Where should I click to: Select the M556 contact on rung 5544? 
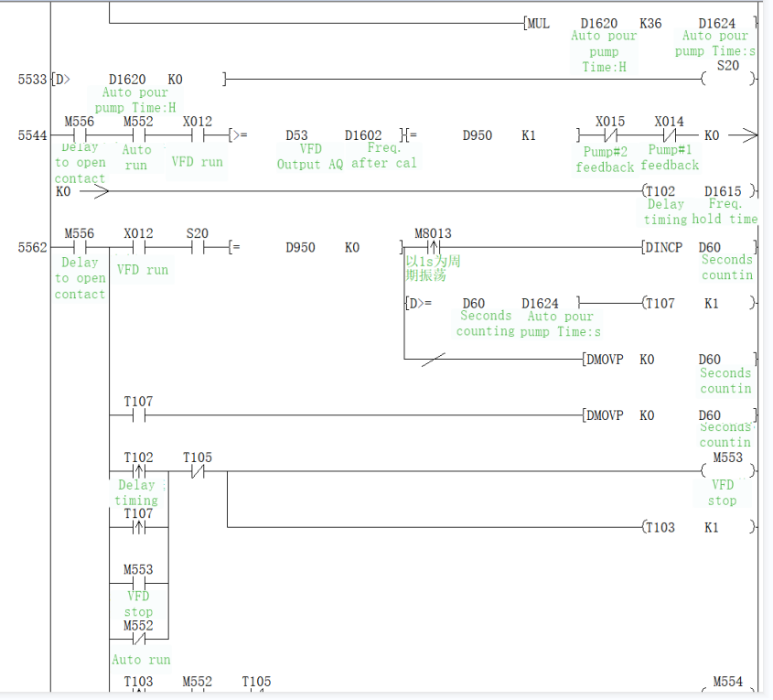pos(80,135)
